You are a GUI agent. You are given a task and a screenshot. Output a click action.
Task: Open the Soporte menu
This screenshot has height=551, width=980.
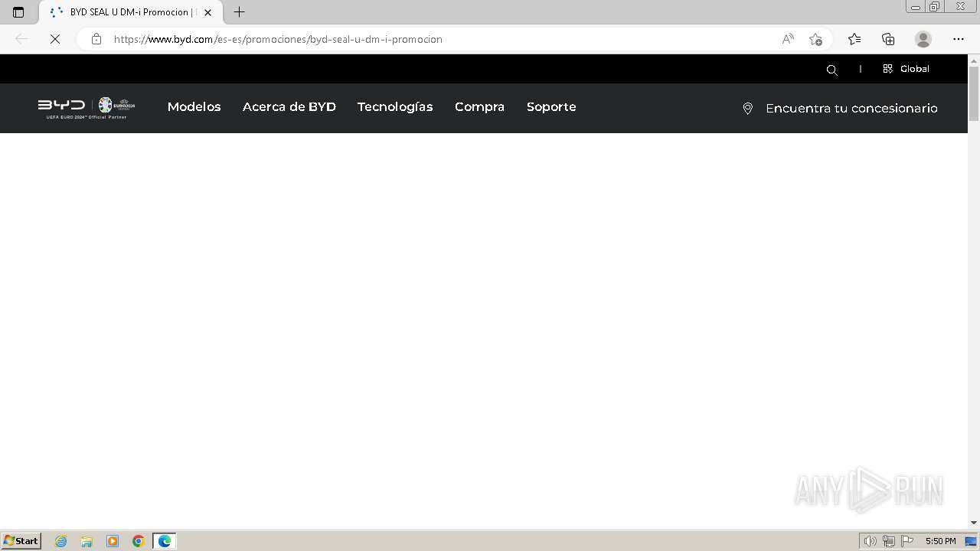(x=551, y=107)
